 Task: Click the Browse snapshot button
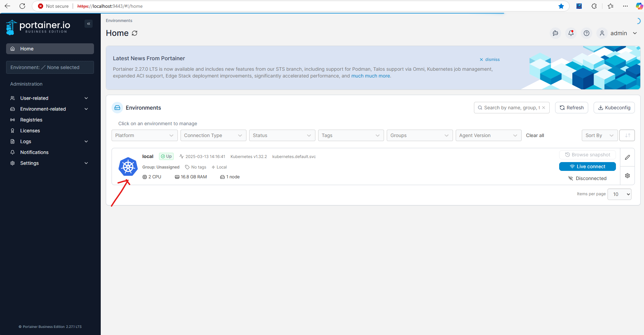588,155
